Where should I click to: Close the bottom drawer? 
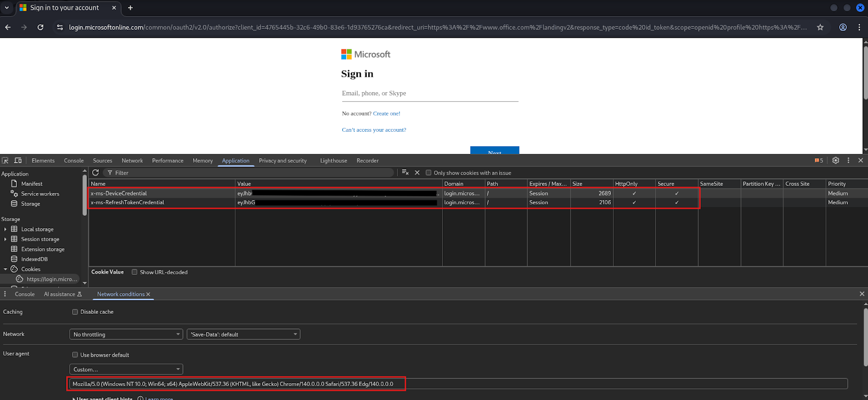pyautogui.click(x=861, y=294)
